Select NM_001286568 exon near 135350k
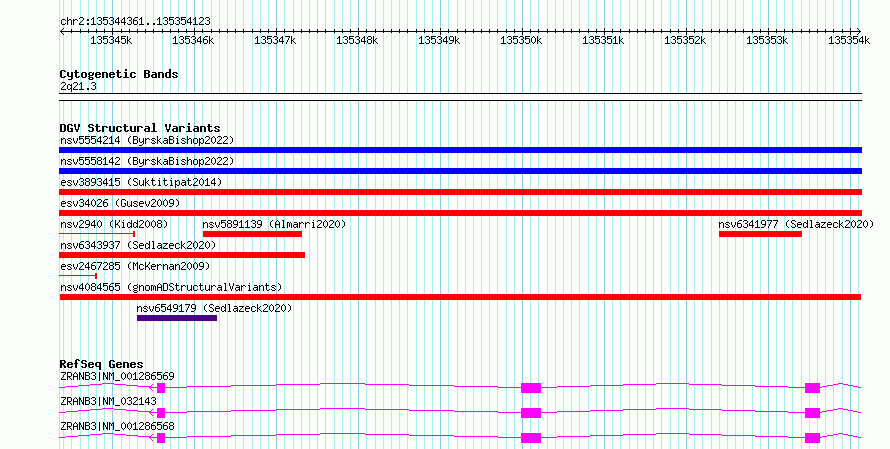890x449 pixels. (x=531, y=438)
